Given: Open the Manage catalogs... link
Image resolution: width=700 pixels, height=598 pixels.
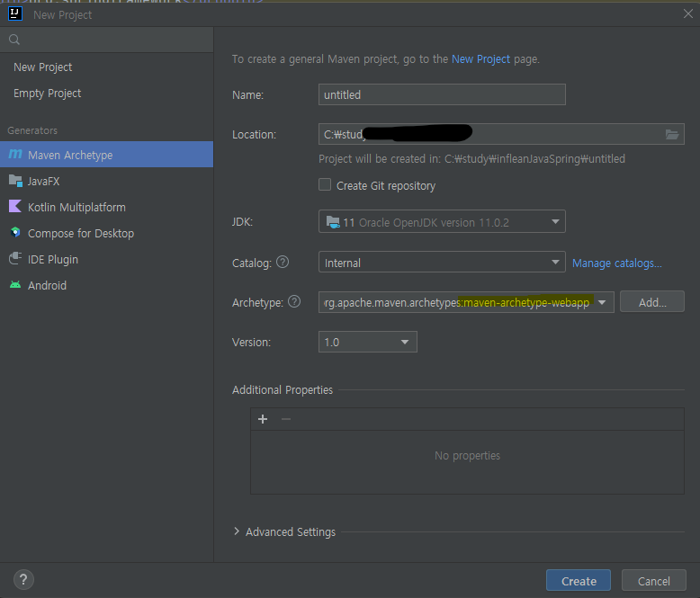Looking at the screenshot, I should pos(617,263).
